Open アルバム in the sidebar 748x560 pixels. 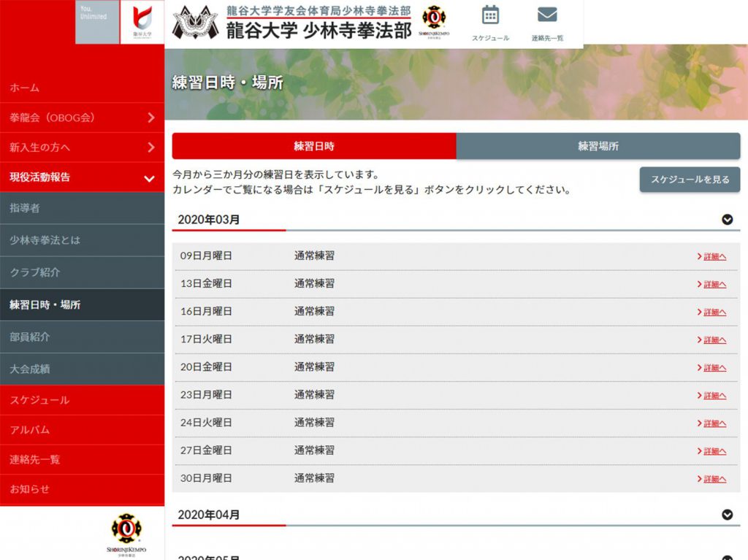pos(82,430)
